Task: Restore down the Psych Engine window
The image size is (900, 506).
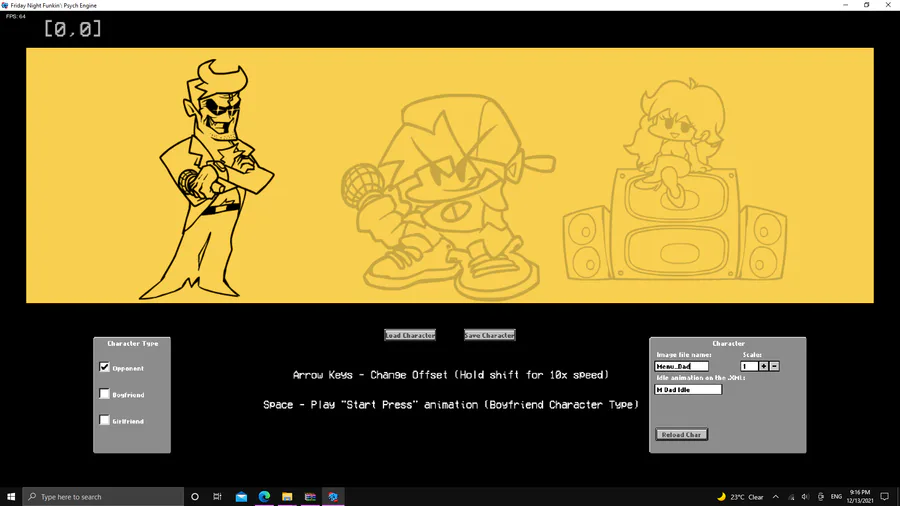Action: click(867, 5)
